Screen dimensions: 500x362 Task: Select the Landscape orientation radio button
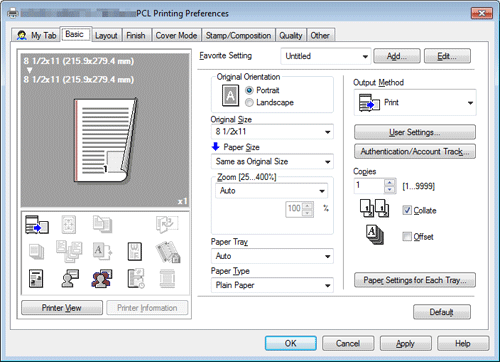tap(249, 103)
